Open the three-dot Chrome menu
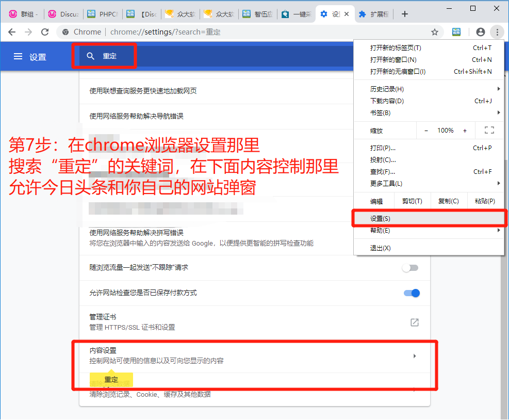This screenshot has width=509, height=420. click(x=497, y=32)
